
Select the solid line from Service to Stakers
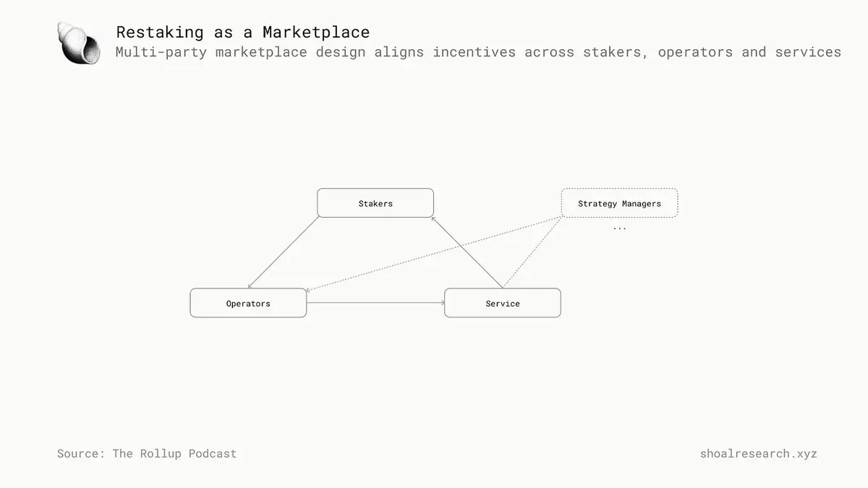click(468, 253)
